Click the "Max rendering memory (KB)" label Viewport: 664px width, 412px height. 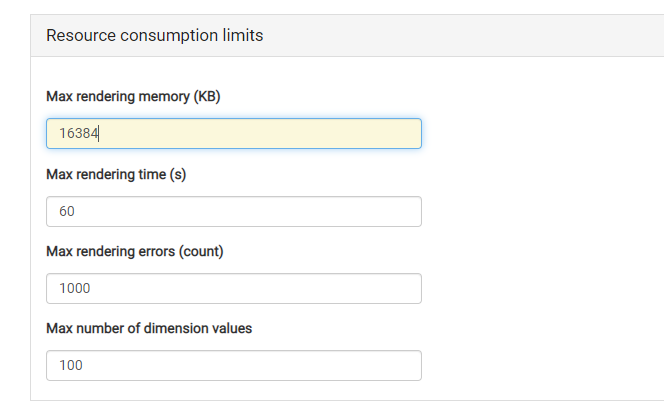coord(133,97)
